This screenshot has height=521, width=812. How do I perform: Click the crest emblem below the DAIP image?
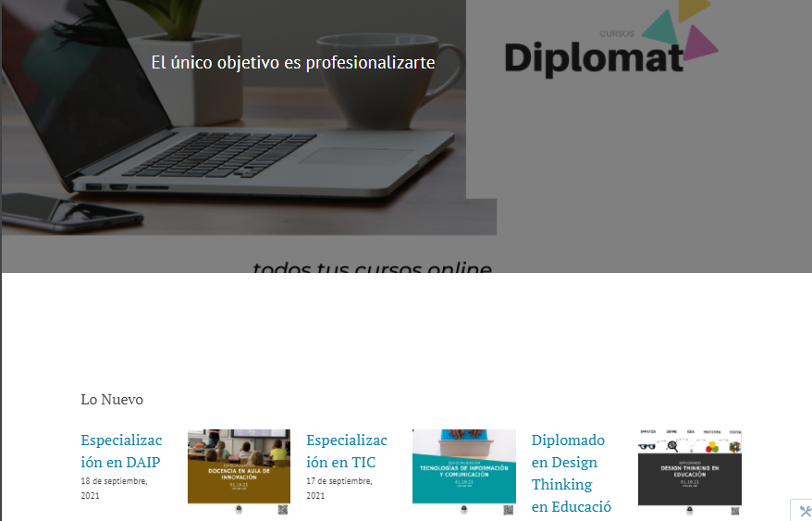[x=239, y=510]
